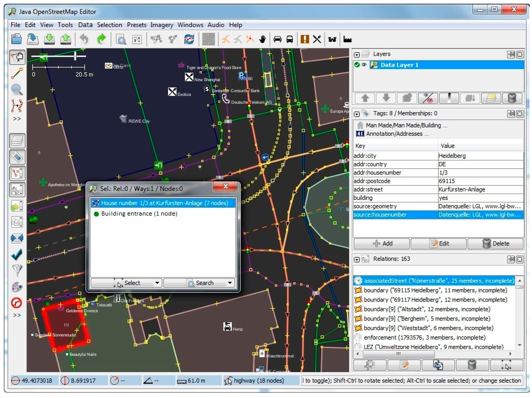Activate Improve Way Accuracy tool
Viewport: 532px width, 398px height.
[x=17, y=106]
